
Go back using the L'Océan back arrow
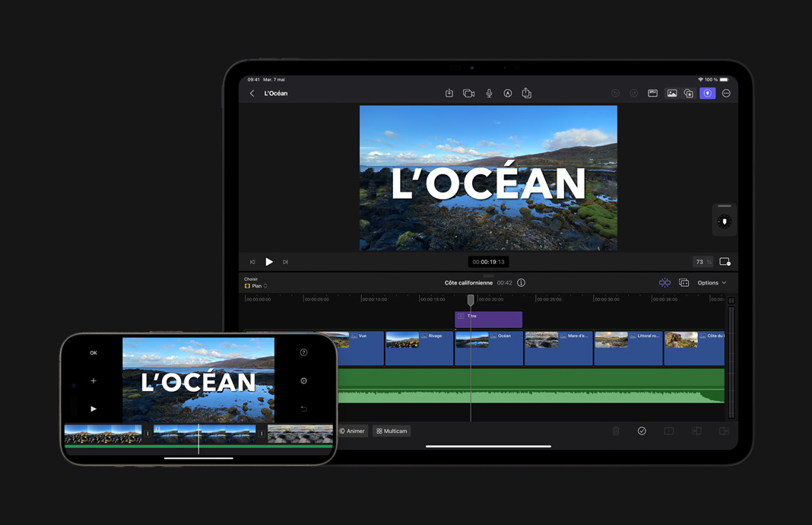pos(252,93)
